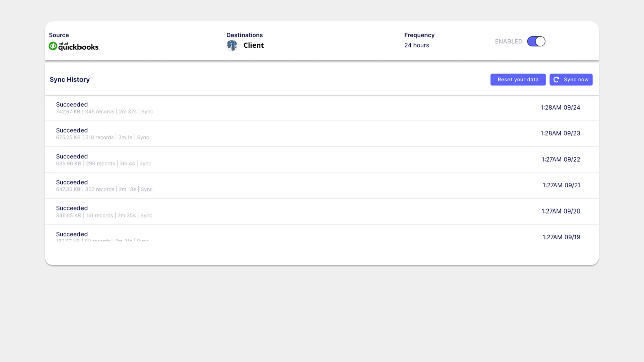Open the Sync link for the 09/24 entry
The height and width of the screenshot is (362, 644).
click(147, 112)
